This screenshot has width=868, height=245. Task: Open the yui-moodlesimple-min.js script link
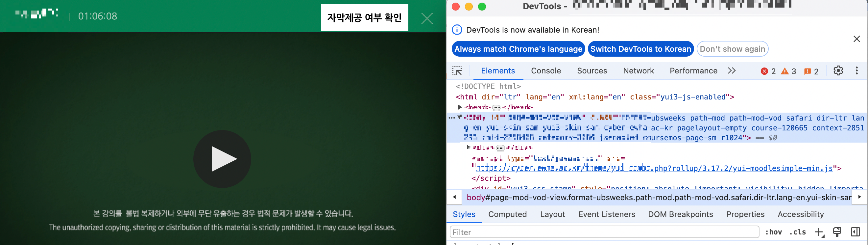(654, 168)
